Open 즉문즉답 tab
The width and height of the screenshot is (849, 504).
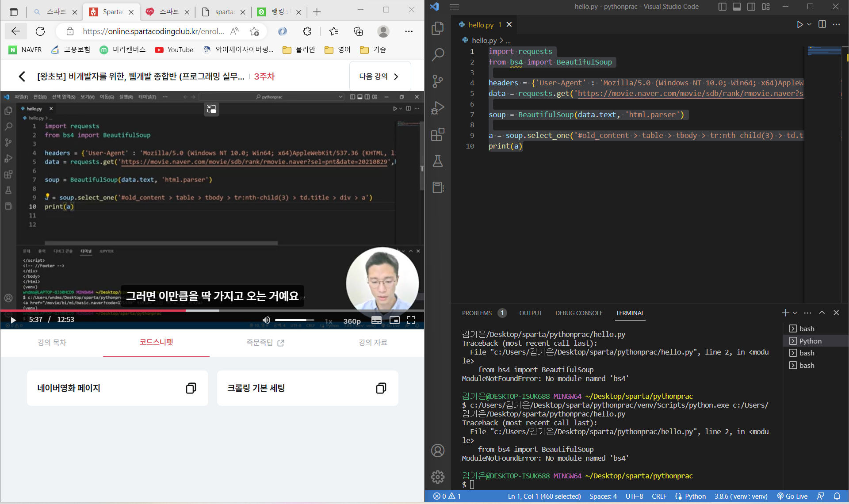pos(265,342)
